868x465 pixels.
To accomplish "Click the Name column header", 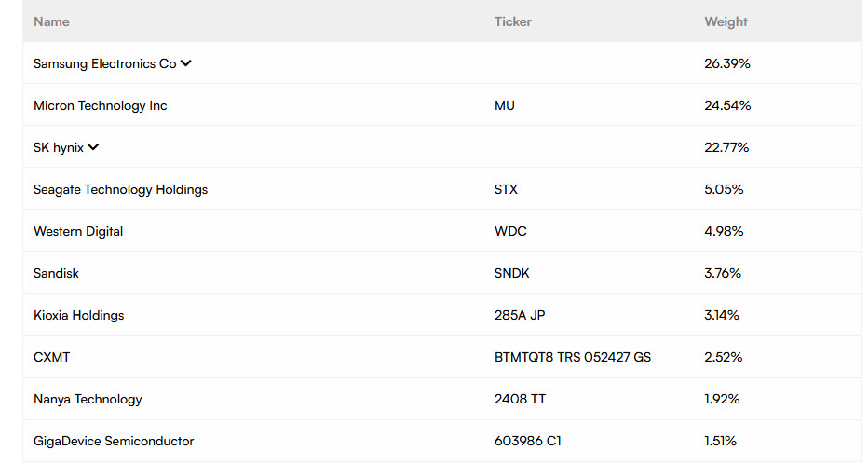I will [51, 21].
